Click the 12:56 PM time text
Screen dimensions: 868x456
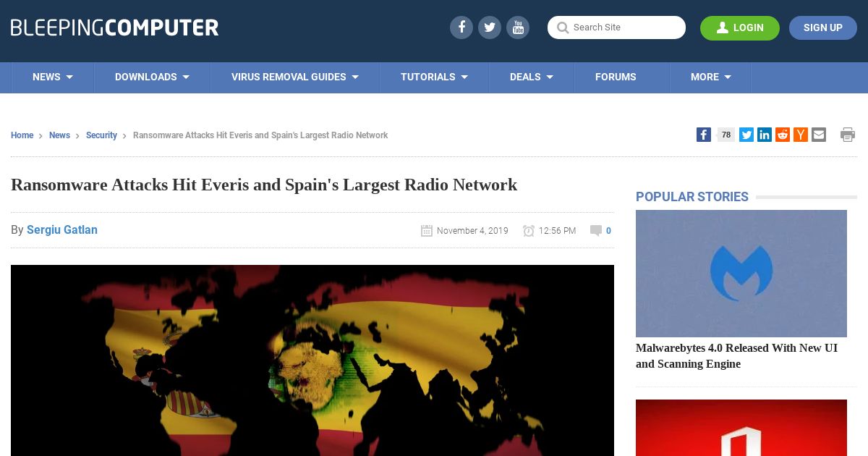coord(557,231)
